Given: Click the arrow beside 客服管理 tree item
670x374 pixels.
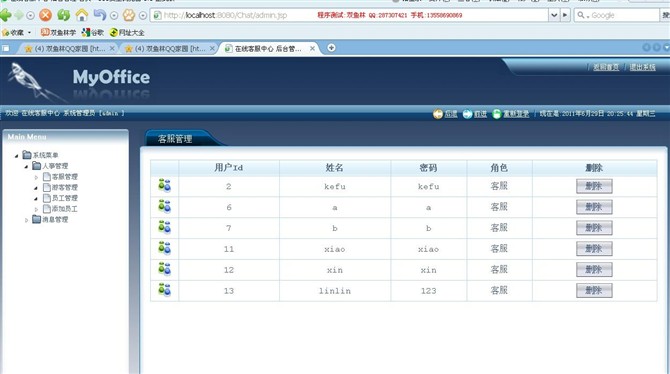Looking at the screenshot, I should 36,177.
